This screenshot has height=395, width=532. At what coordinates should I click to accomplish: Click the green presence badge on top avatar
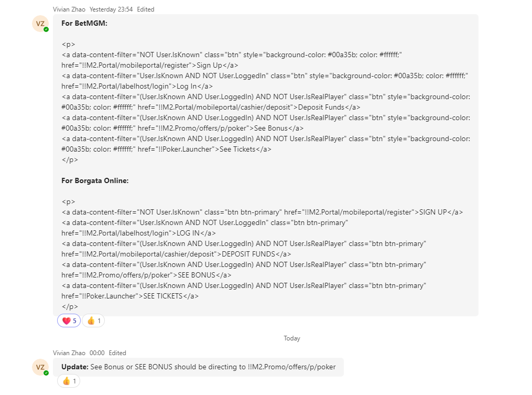(x=46, y=29)
